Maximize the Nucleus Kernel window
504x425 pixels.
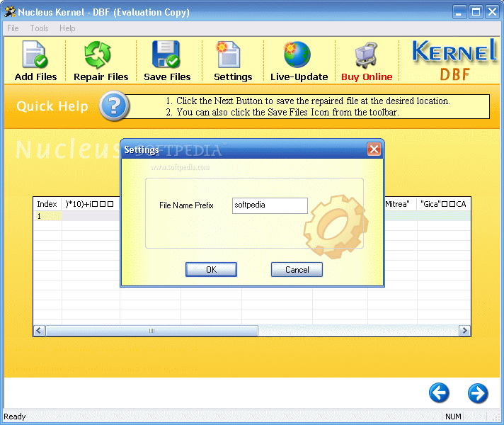click(476, 12)
